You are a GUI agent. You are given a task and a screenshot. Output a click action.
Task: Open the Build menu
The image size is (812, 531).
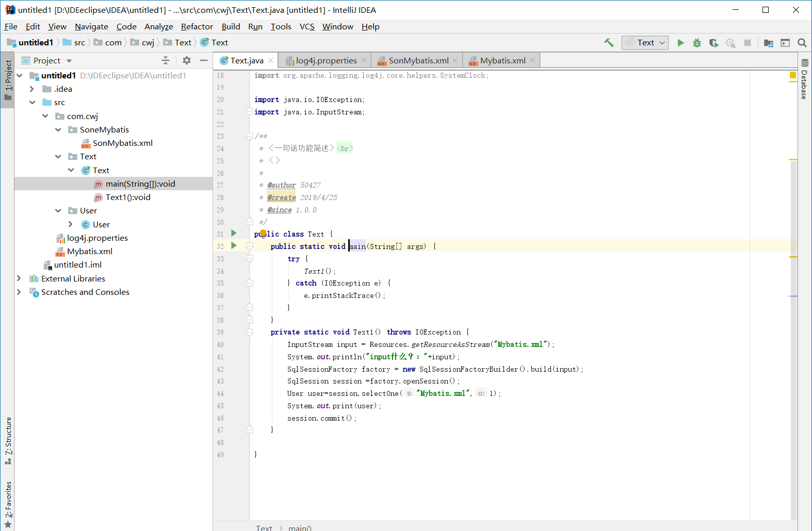[231, 27]
